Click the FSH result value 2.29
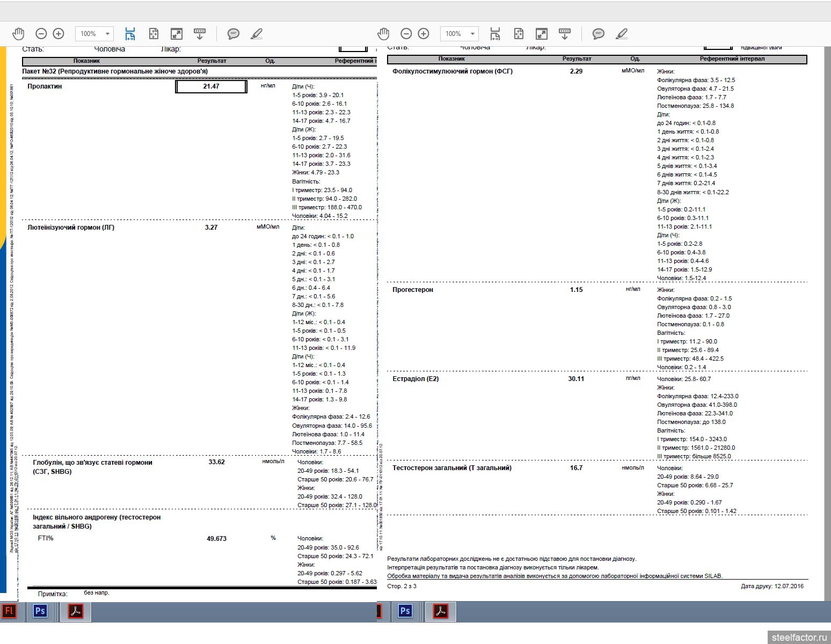This screenshot has height=644, width=831. 577,71
